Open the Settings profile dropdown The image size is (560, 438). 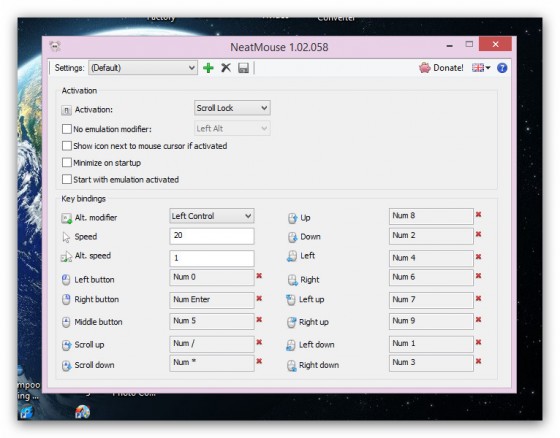point(143,68)
